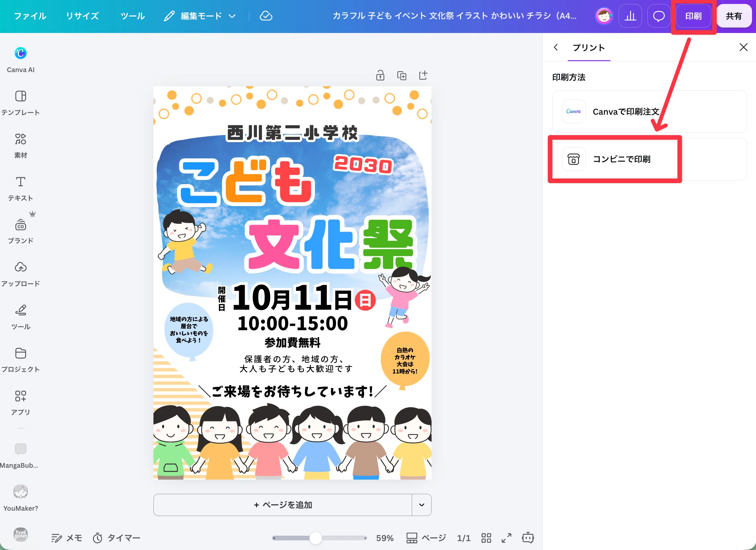
Task: Open the リサイズ menu
Action: click(x=82, y=16)
